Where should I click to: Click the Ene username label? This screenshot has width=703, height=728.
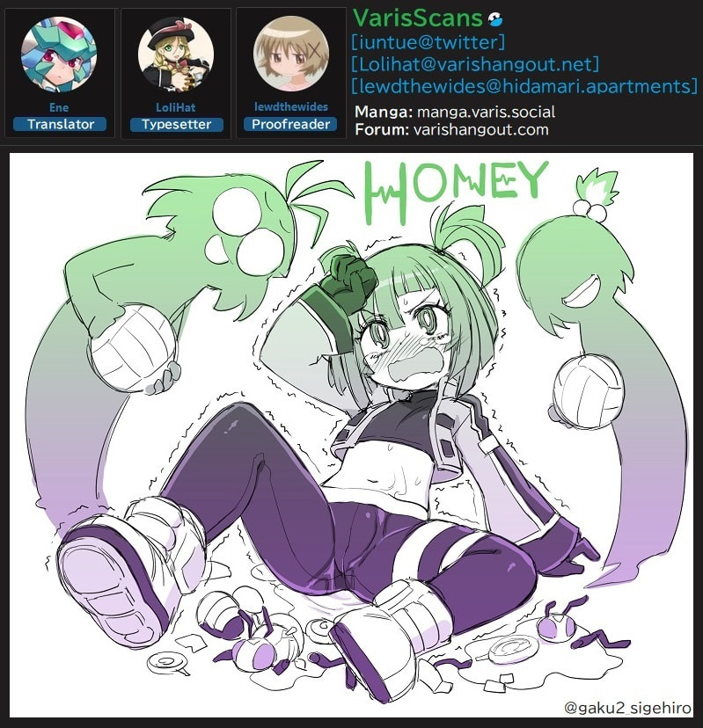pos(59,108)
